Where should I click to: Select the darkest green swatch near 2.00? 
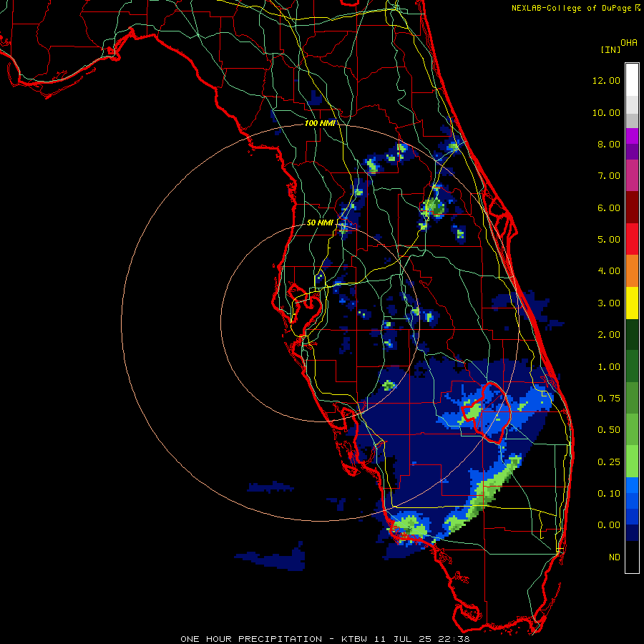(x=632, y=334)
